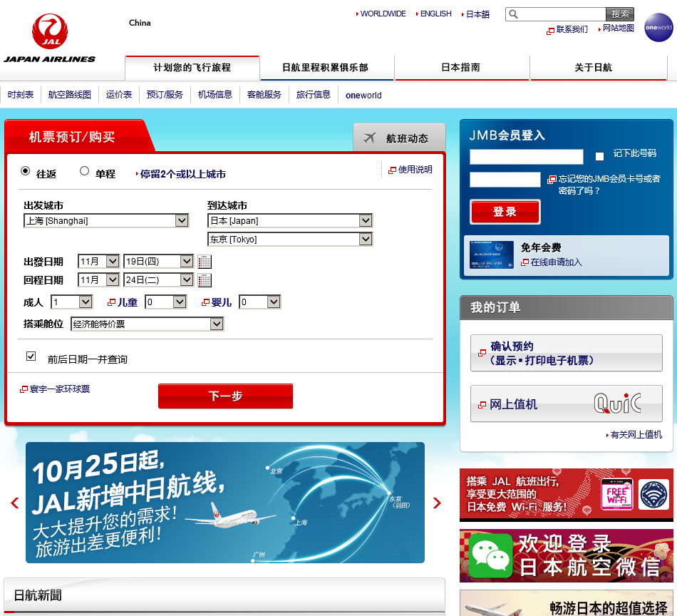This screenshot has width=677, height=616.
Task: Select 往返 round-trip radio button
Action: (26, 170)
